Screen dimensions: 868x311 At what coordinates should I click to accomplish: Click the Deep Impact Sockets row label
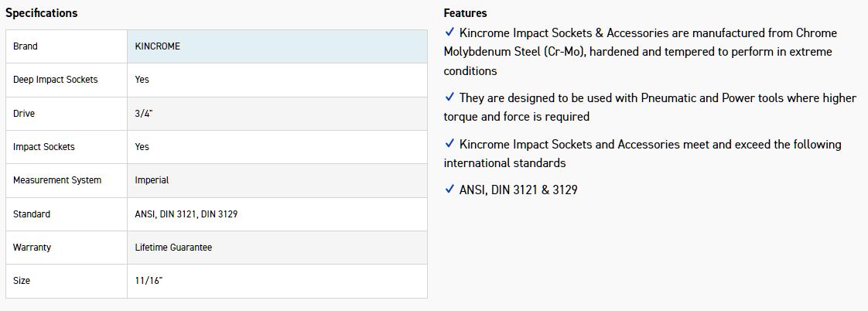coord(55,80)
